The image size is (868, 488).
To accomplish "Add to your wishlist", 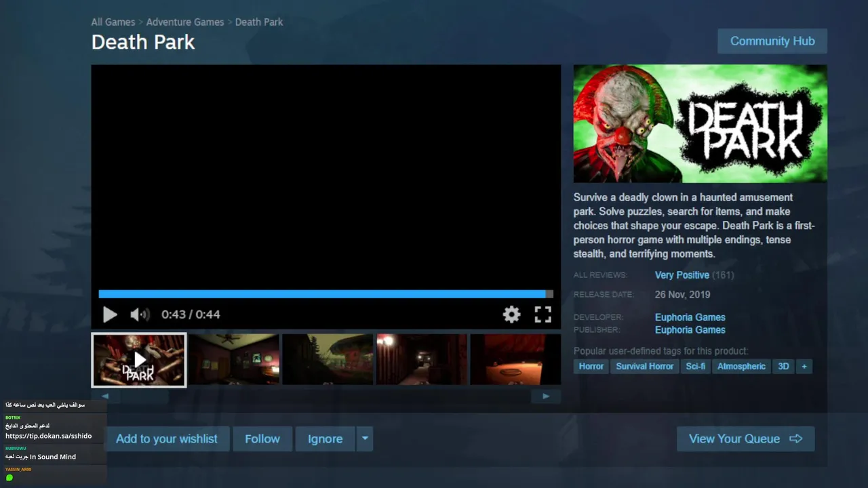I will pos(167,439).
